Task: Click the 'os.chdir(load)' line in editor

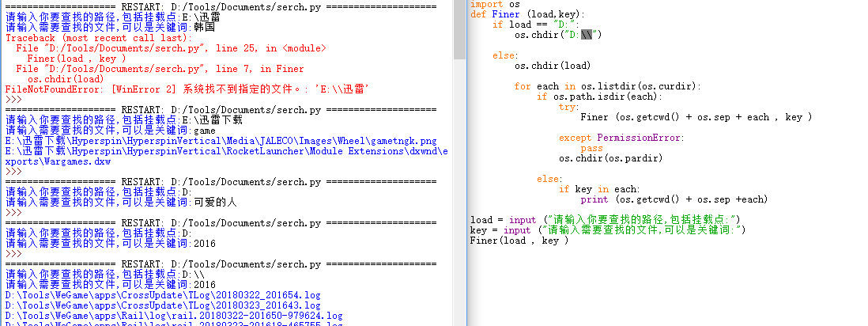Action: pyautogui.click(x=552, y=66)
